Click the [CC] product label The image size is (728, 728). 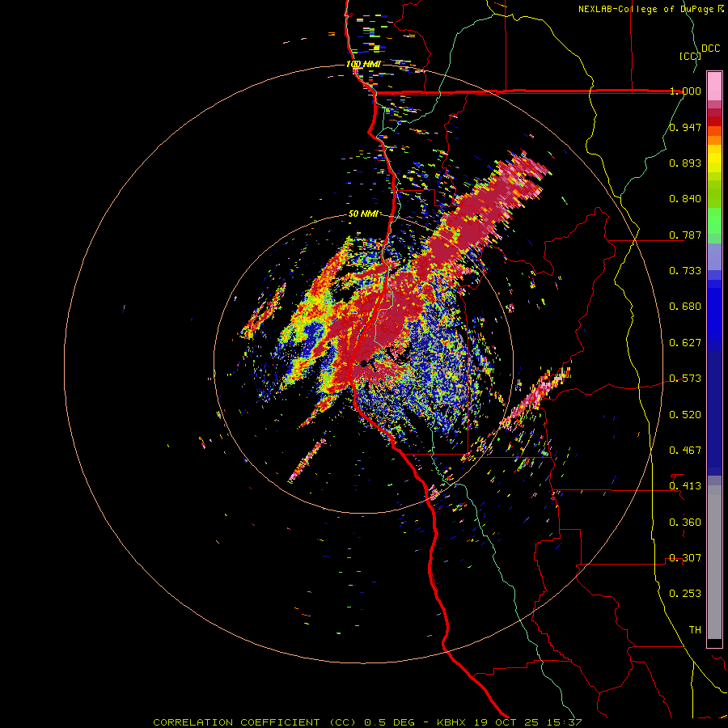click(x=690, y=56)
